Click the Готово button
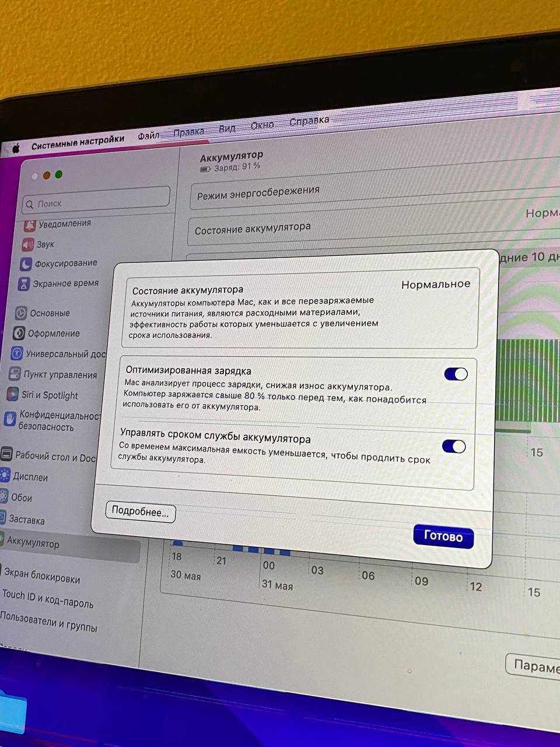Viewport: 560px width, 747px height. pyautogui.click(x=443, y=536)
